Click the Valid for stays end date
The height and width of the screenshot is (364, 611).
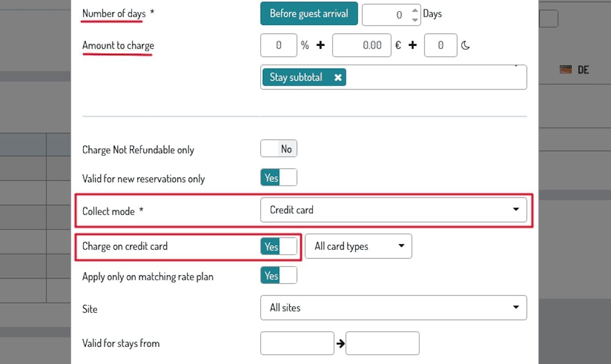tap(382, 343)
